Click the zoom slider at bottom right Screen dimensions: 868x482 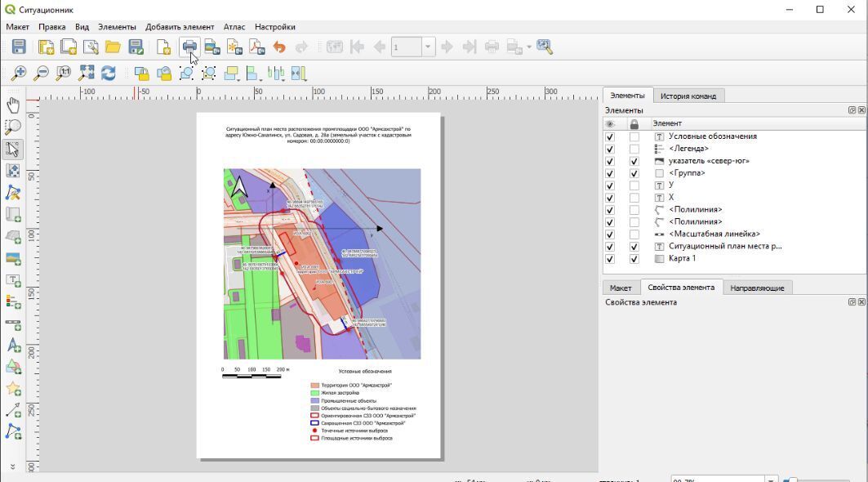pos(790,480)
